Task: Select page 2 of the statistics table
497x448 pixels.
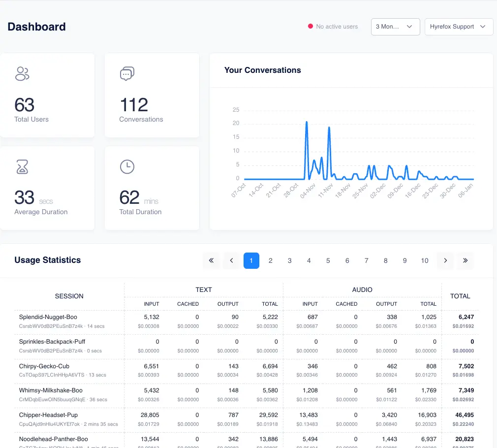Action: pyautogui.click(x=270, y=260)
